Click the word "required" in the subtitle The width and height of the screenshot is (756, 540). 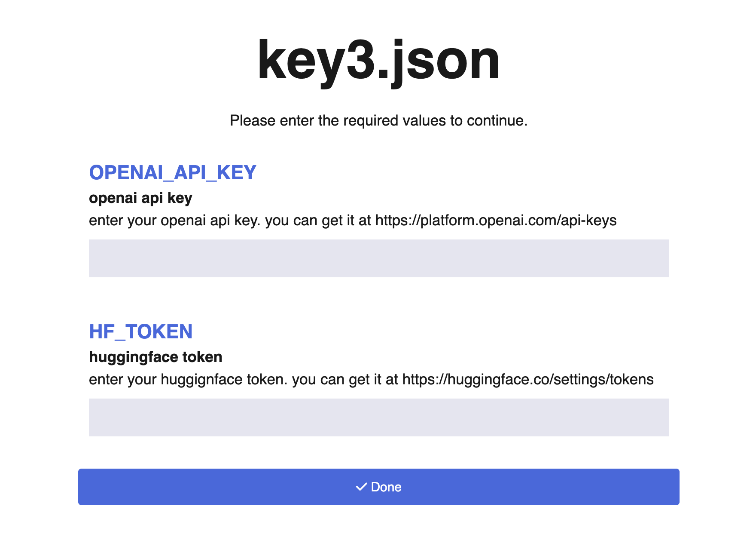[x=369, y=121]
